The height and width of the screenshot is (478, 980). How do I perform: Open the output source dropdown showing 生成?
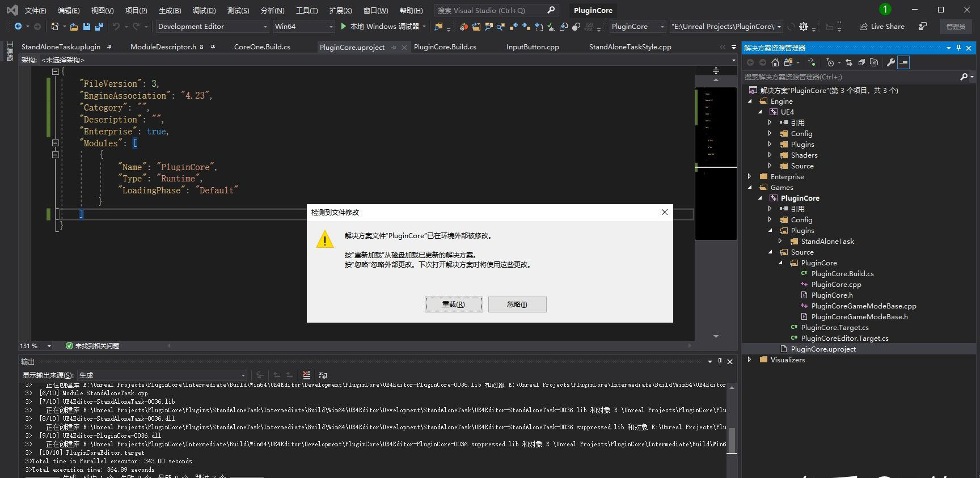coord(162,375)
